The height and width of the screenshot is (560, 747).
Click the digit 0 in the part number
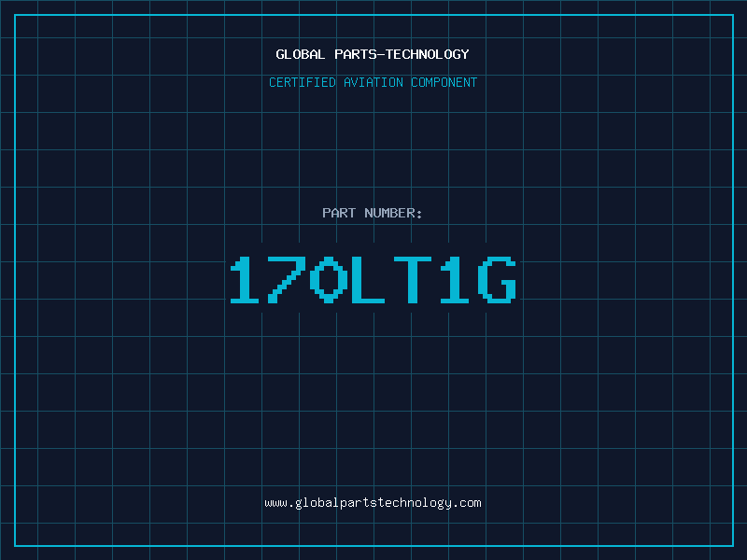point(329,279)
